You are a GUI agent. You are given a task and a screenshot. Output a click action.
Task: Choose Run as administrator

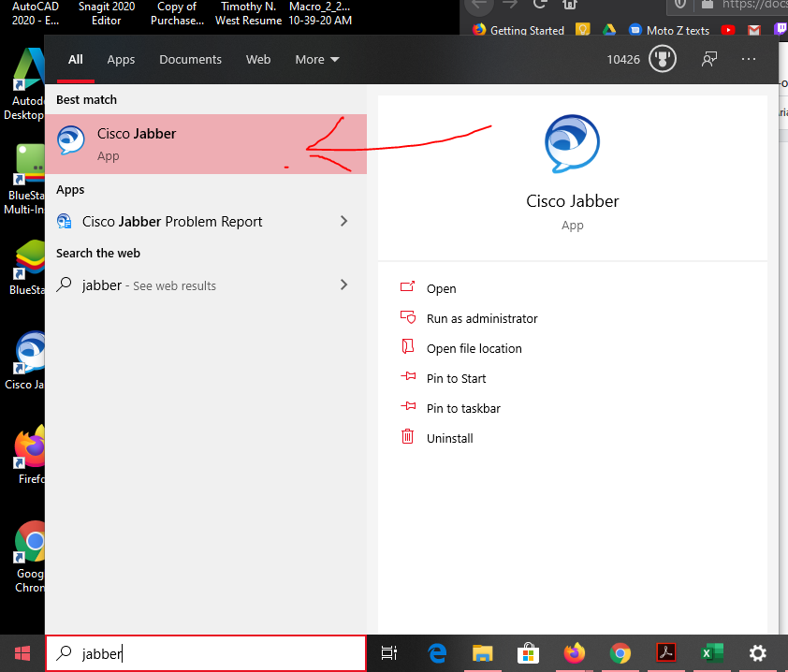[x=482, y=318]
